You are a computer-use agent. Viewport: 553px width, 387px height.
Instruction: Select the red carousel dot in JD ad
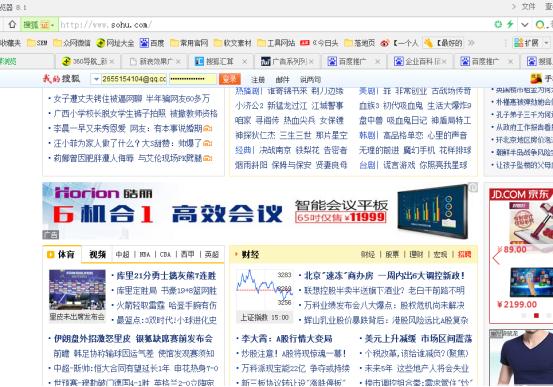[x=536, y=315]
